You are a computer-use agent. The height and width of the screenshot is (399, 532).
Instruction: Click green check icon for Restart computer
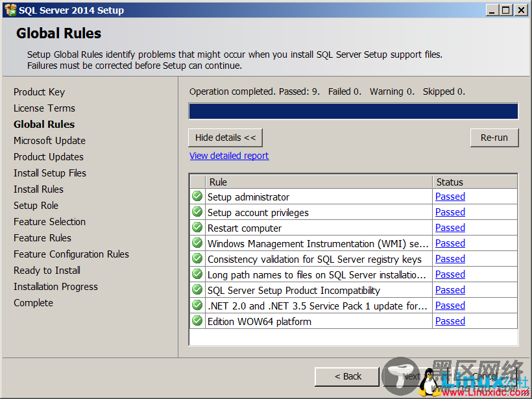(x=197, y=227)
